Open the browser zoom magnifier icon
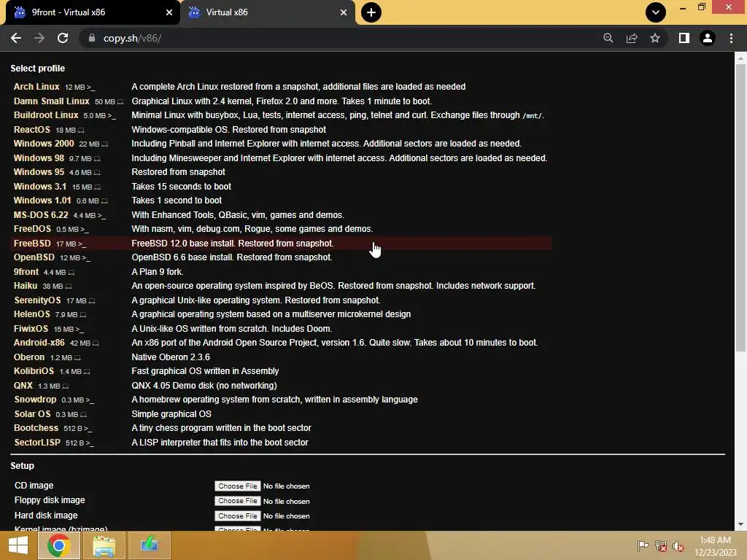The image size is (747, 560). tap(608, 38)
